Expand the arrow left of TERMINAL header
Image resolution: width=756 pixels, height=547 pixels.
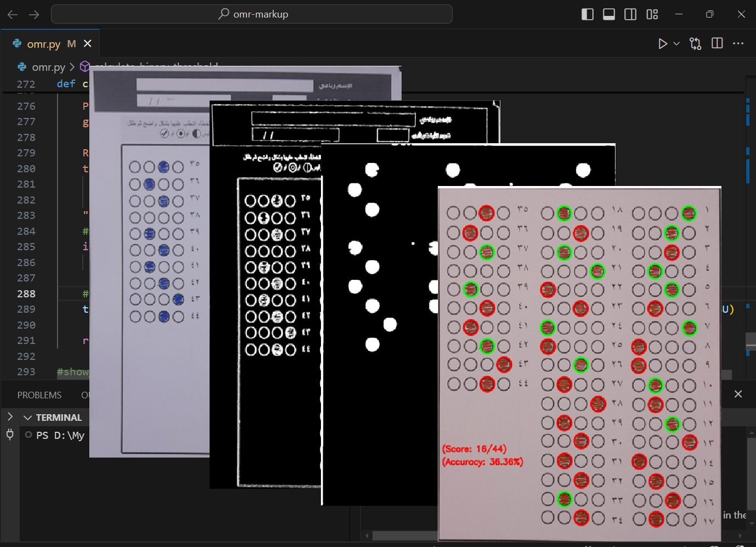10,417
